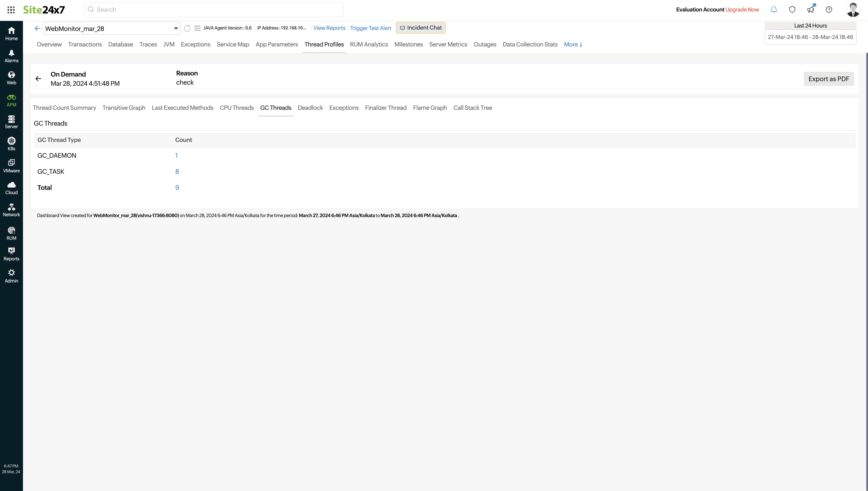Open the shield security icon

pos(792,10)
